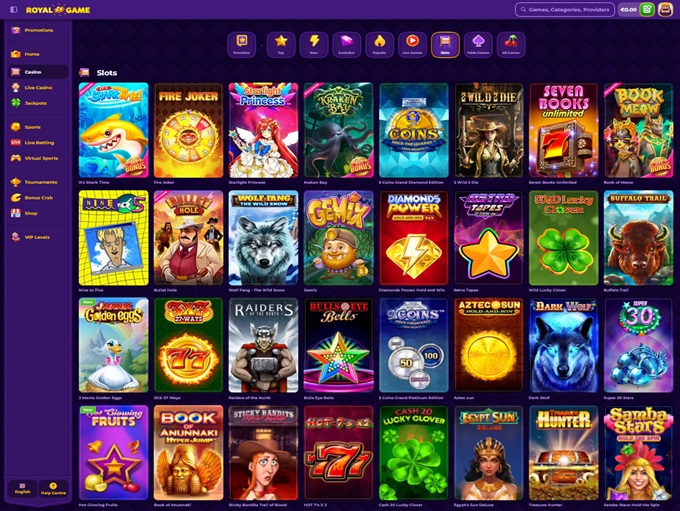Open Live Games category
The image size is (680, 511).
[412, 45]
